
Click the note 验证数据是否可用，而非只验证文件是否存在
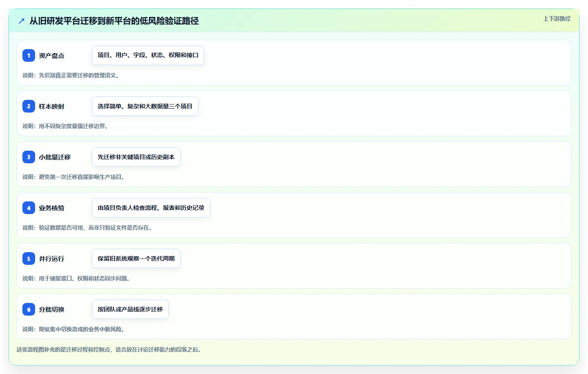[x=88, y=228]
